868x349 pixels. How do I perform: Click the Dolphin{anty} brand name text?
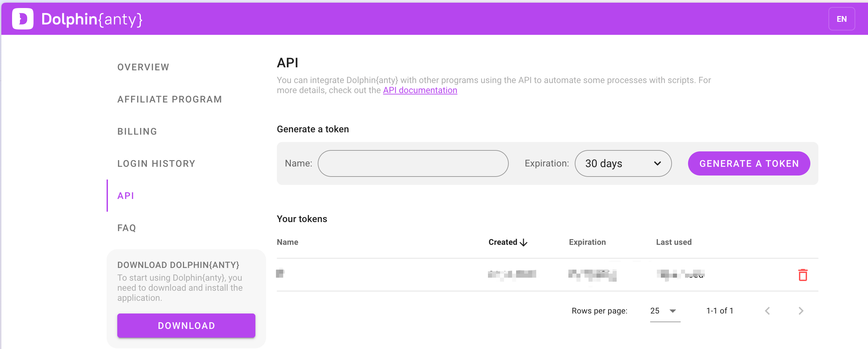(91, 19)
